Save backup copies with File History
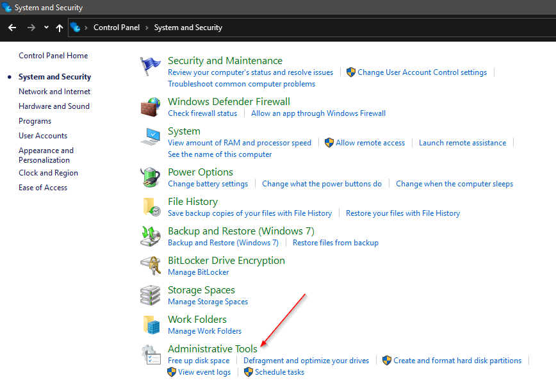This screenshot has height=392, width=556. tap(250, 213)
